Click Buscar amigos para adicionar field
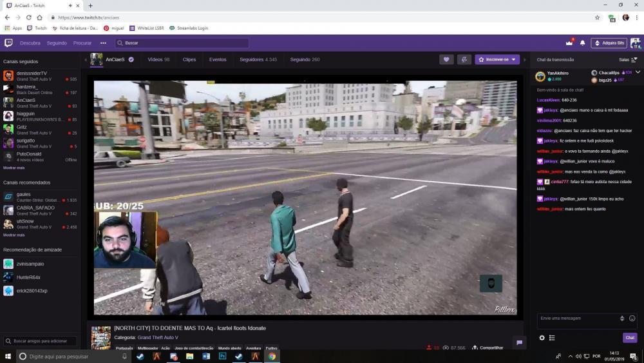Image resolution: width=644 pixels, height=363 pixels. 40,341
